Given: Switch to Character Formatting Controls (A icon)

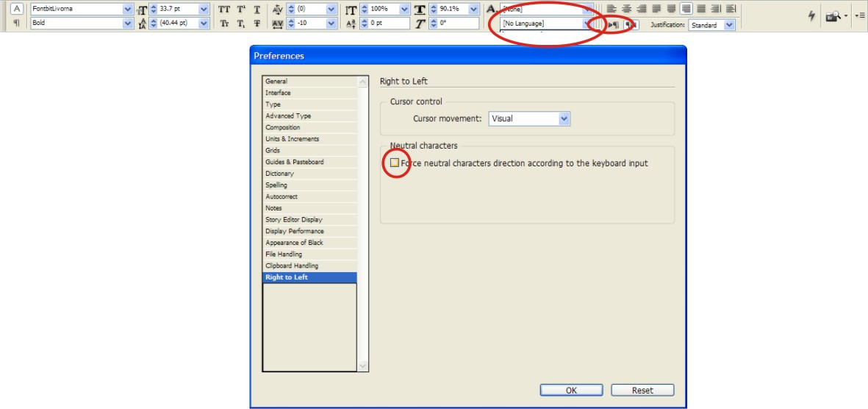Looking at the screenshot, I should 17,9.
